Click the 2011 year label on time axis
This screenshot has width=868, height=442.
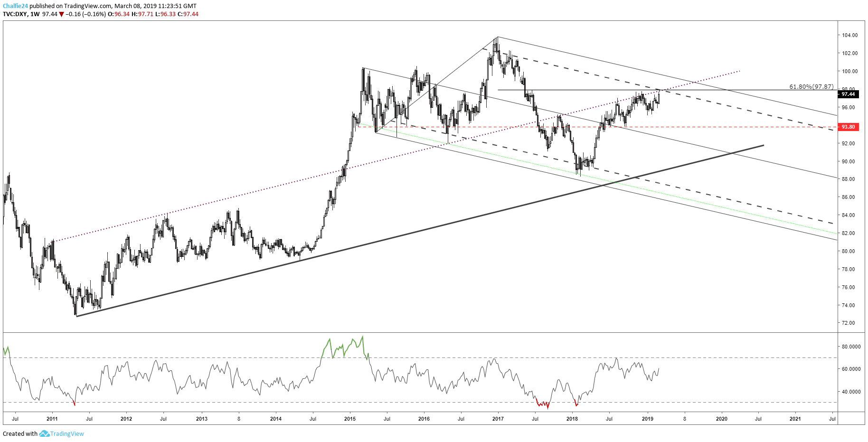[52, 419]
